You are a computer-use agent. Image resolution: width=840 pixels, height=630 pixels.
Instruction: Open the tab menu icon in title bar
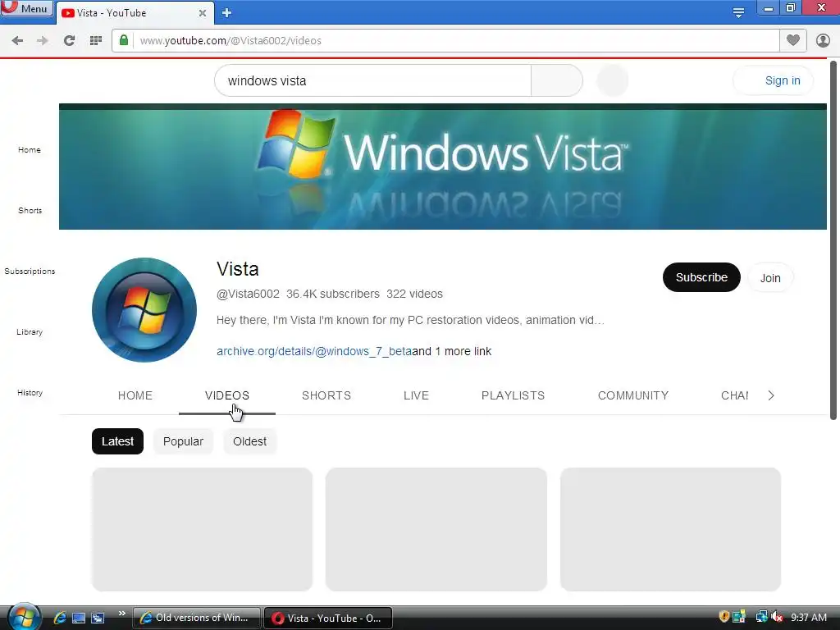click(x=738, y=12)
